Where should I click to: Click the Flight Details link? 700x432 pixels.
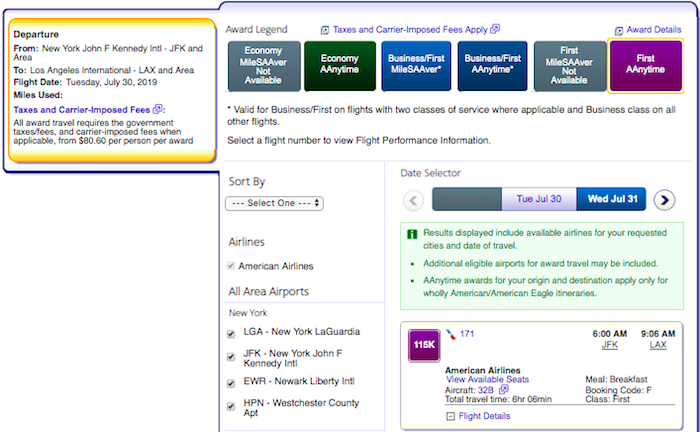(x=484, y=416)
